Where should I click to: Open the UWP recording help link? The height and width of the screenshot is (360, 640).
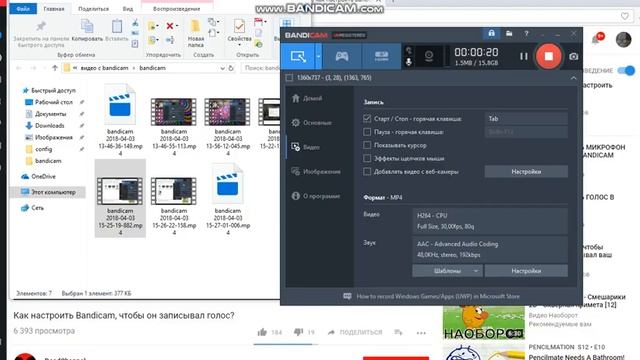[438, 296]
